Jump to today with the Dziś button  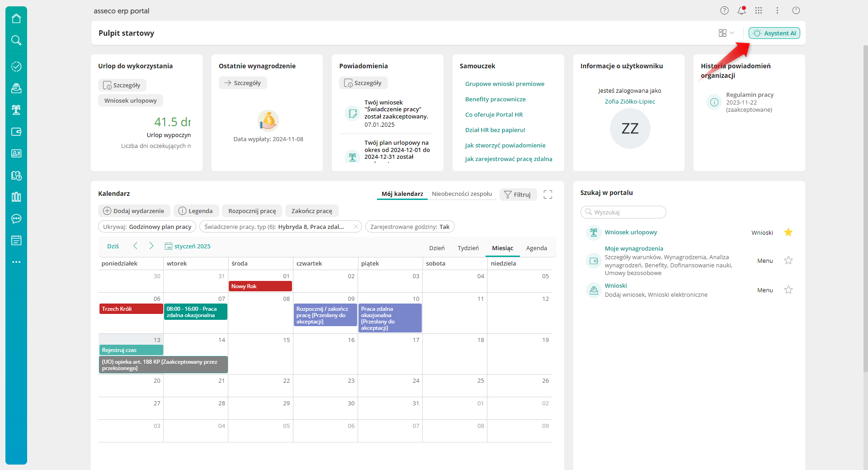click(113, 246)
